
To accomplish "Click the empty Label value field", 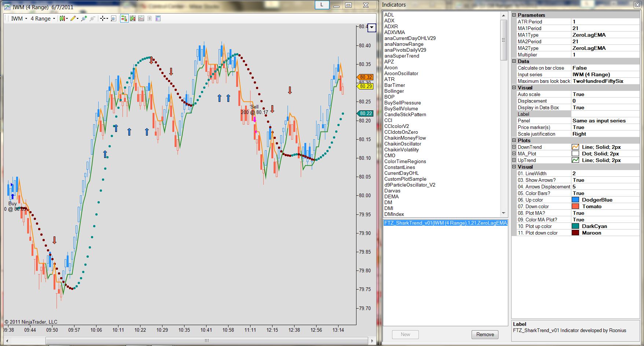I will tap(605, 114).
